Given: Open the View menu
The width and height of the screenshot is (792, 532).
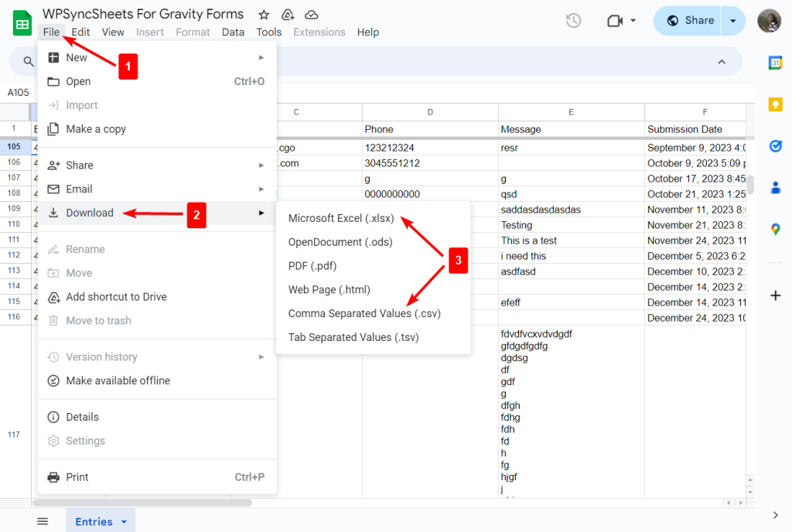Looking at the screenshot, I should coord(113,32).
